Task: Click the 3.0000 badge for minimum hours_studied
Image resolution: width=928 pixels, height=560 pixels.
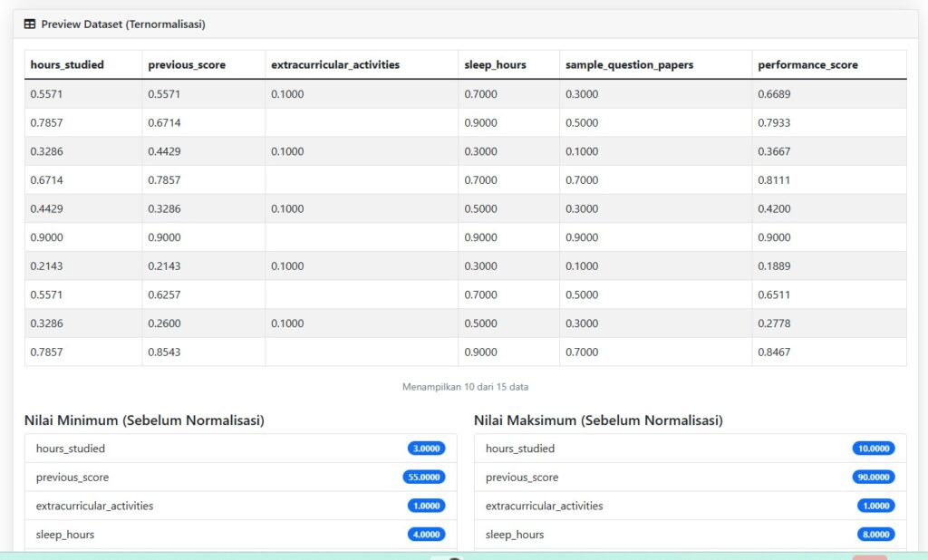Action: pos(426,449)
